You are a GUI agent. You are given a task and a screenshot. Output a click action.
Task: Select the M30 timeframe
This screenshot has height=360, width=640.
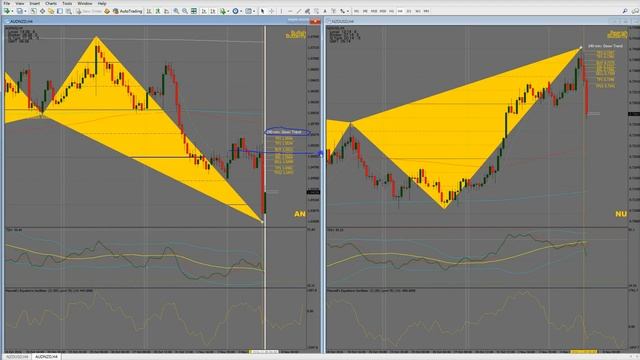(x=383, y=11)
